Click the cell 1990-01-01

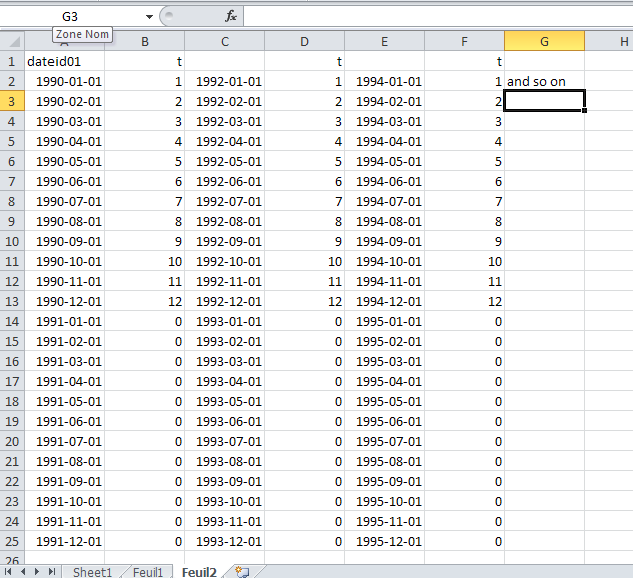pos(65,82)
